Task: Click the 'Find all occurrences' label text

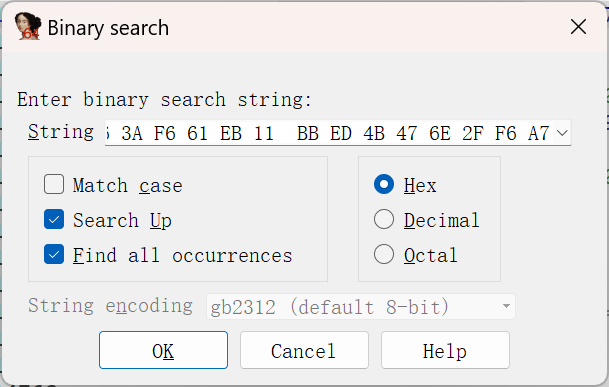Action: pyautogui.click(x=183, y=255)
